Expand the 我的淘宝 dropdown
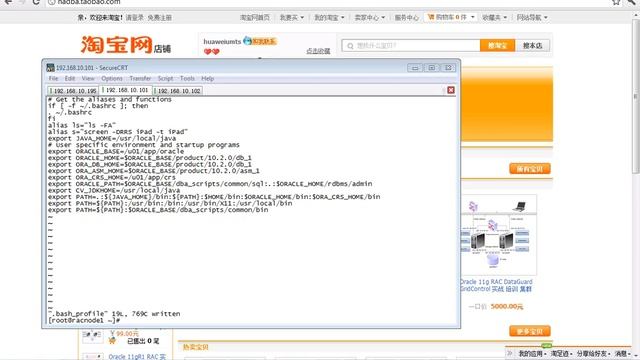The width and height of the screenshot is (640, 360). tap(329, 17)
